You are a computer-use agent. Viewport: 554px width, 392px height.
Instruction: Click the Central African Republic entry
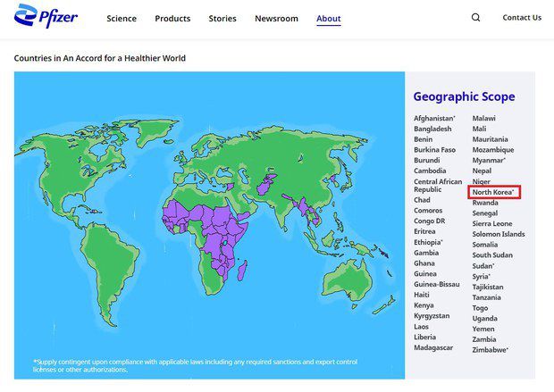[x=433, y=186]
